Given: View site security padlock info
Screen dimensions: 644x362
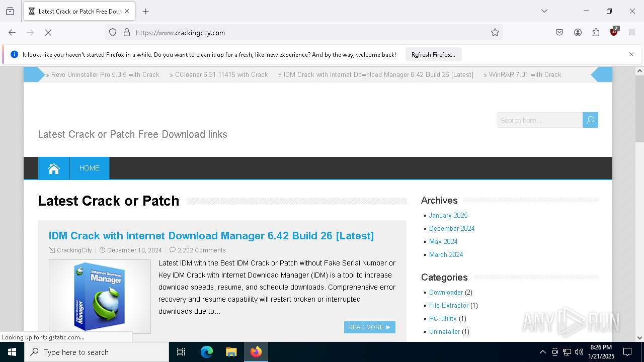Looking at the screenshot, I should pos(127,33).
